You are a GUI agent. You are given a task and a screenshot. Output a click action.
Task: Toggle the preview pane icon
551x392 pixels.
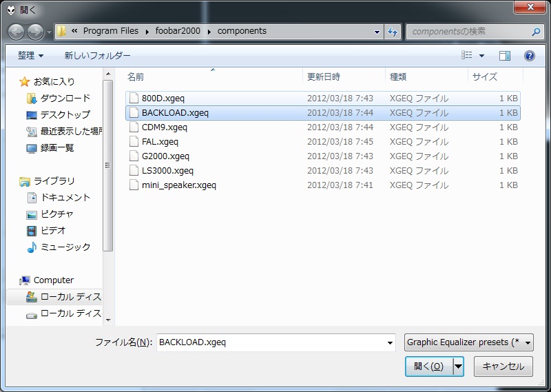point(505,56)
